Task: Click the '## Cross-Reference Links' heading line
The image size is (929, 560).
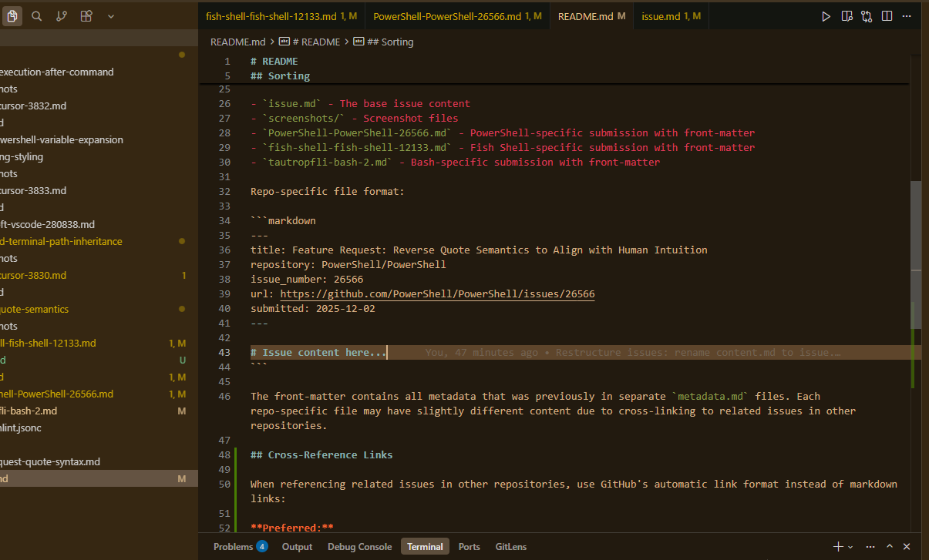Action: (x=321, y=454)
